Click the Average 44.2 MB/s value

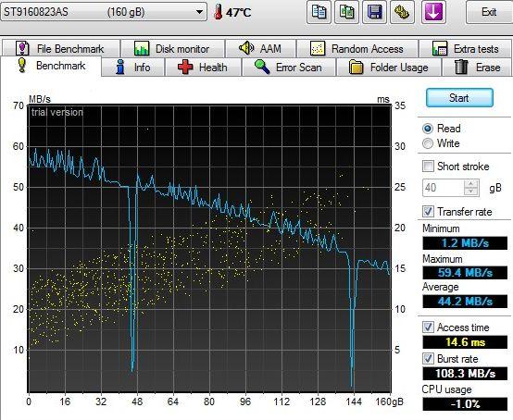point(465,301)
